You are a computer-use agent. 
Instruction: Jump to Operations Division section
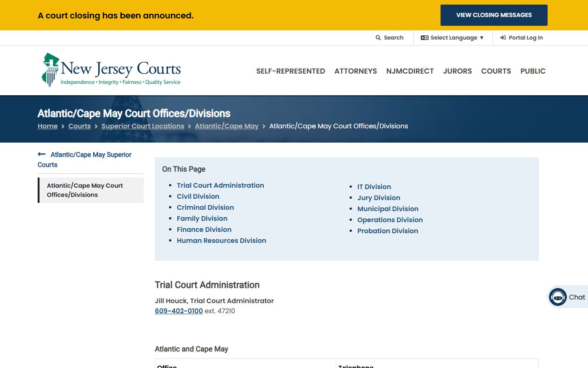(390, 220)
